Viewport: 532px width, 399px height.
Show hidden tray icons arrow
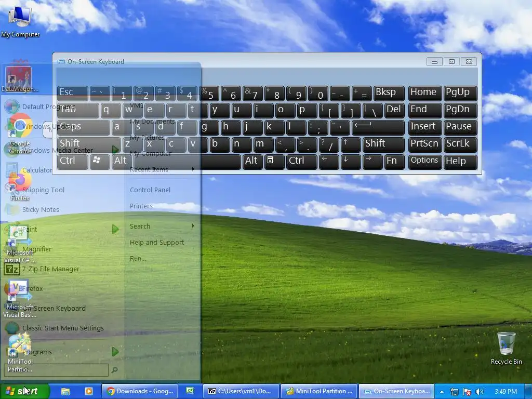click(442, 392)
